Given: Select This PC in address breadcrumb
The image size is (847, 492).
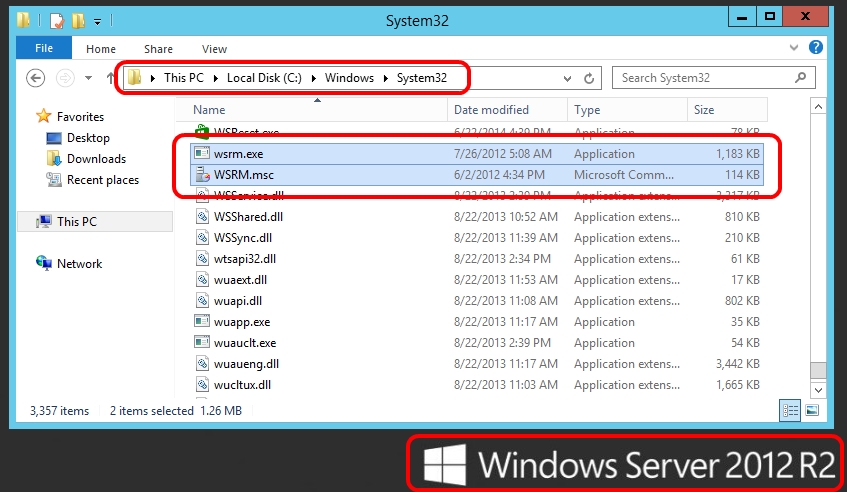Looking at the screenshot, I should [x=184, y=78].
